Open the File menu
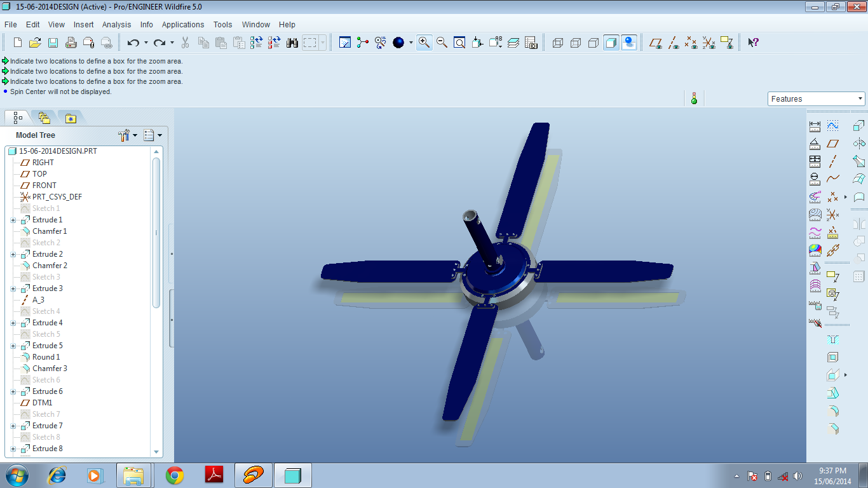The image size is (868, 488). click(10, 25)
